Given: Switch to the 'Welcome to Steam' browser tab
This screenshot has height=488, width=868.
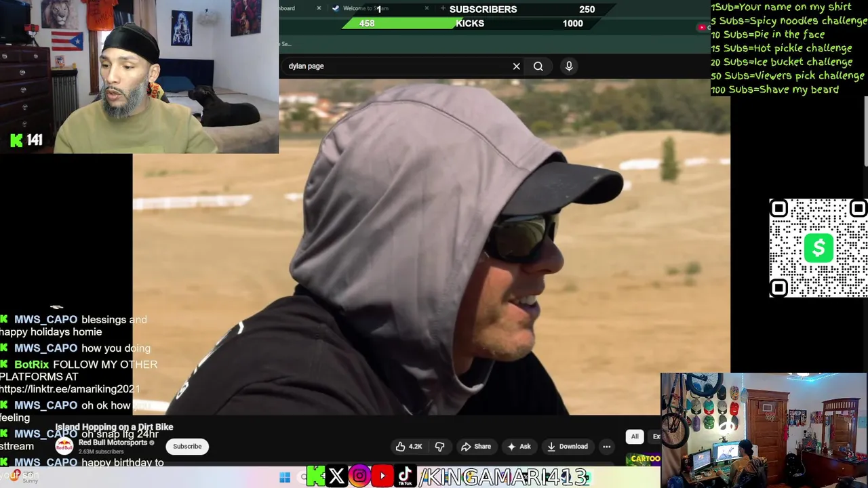Looking at the screenshot, I should tap(366, 8).
